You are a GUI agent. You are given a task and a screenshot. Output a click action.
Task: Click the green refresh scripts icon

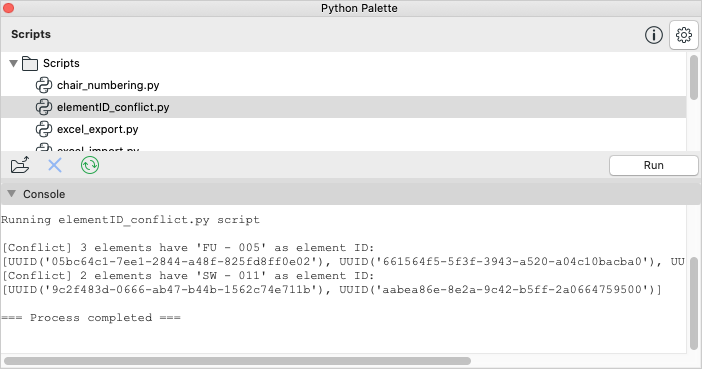(90, 165)
